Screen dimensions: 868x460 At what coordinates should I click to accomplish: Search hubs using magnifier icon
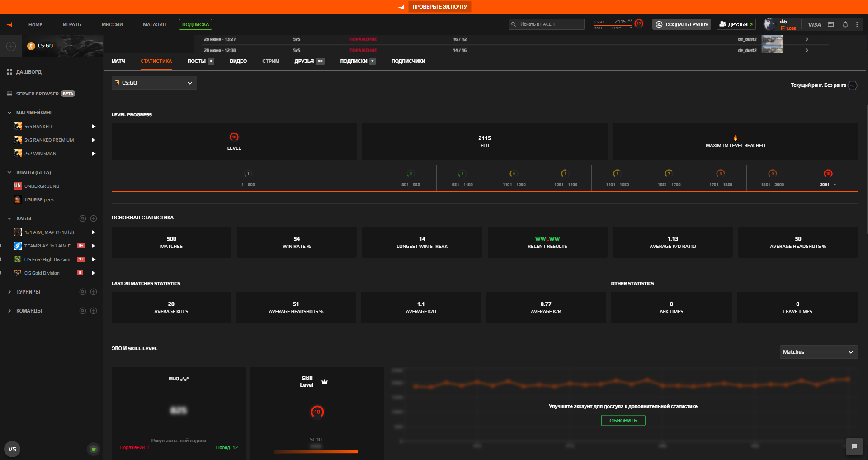[83, 218]
